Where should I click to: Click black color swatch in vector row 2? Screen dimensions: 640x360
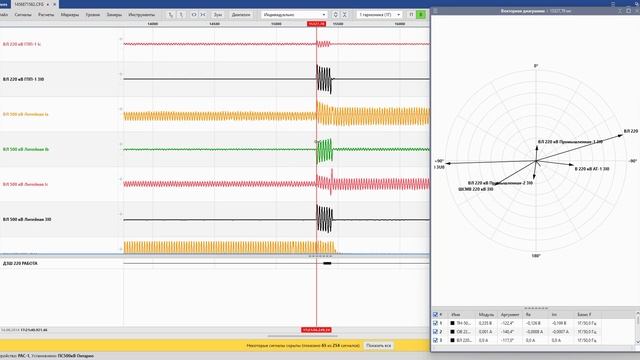click(x=452, y=332)
